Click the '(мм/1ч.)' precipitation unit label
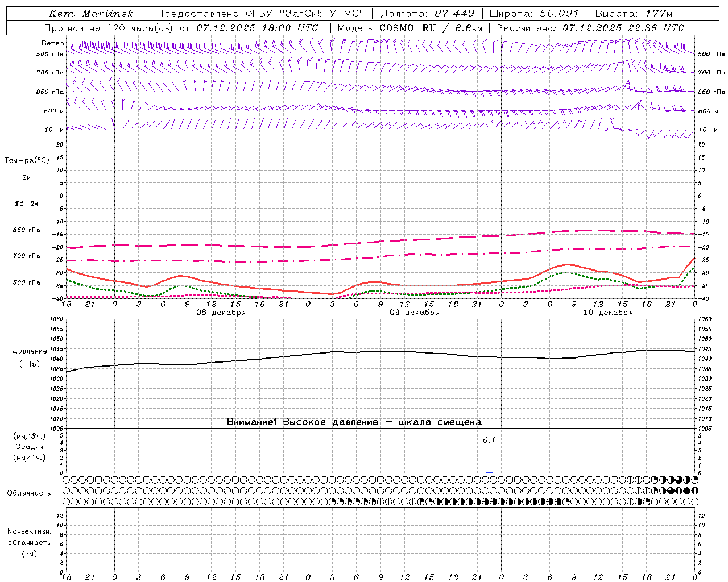Viewport: 728px width, 582px height. pyautogui.click(x=30, y=458)
